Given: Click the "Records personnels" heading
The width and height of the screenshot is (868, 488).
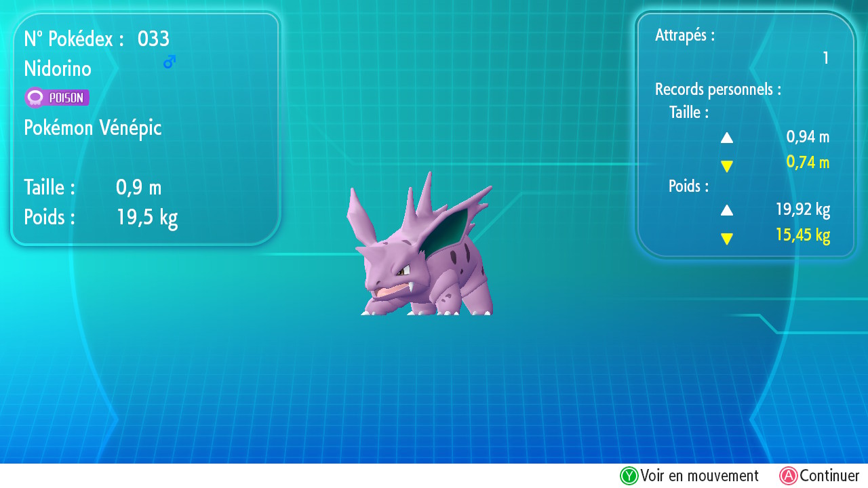Looking at the screenshot, I should point(717,89).
